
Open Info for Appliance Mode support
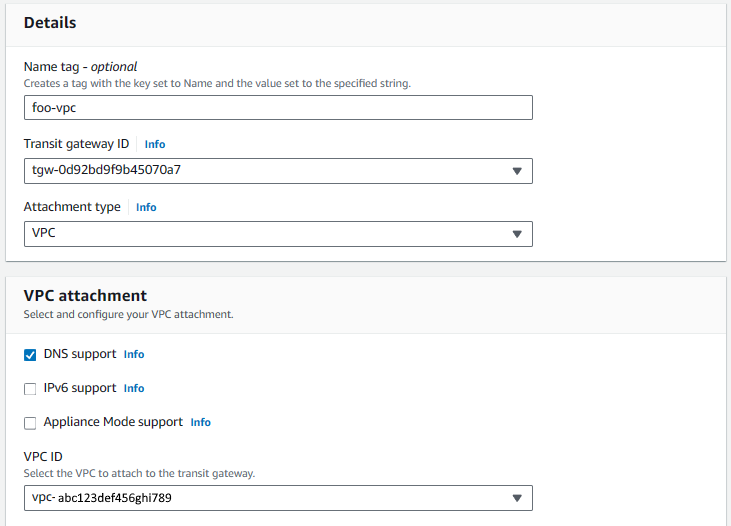coord(200,422)
